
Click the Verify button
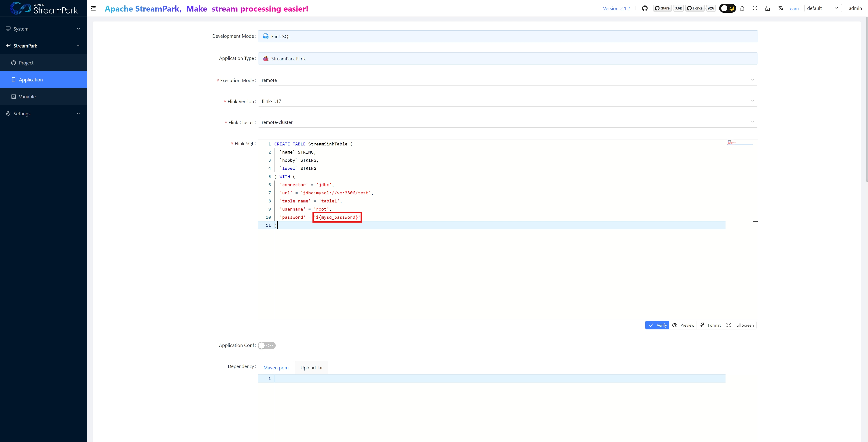pyautogui.click(x=657, y=325)
